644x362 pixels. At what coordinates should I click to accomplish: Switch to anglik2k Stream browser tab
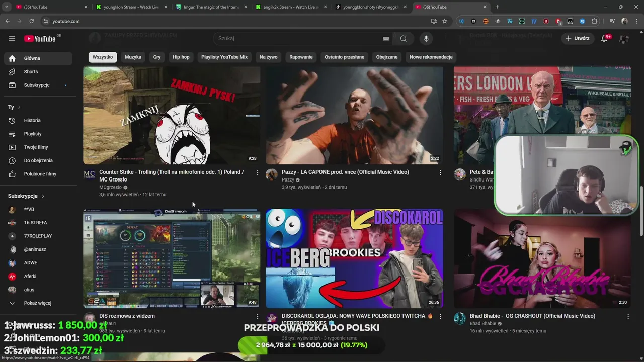tap(290, 7)
